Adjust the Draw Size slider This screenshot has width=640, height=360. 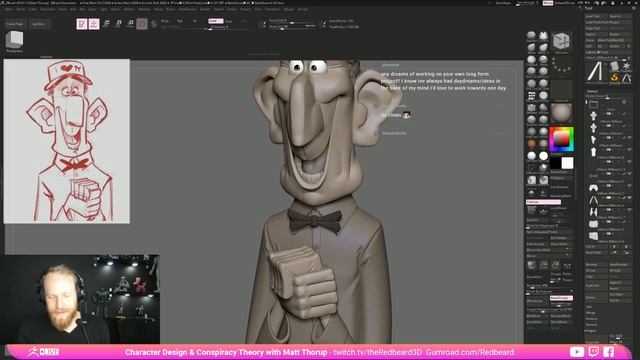coord(292,27)
